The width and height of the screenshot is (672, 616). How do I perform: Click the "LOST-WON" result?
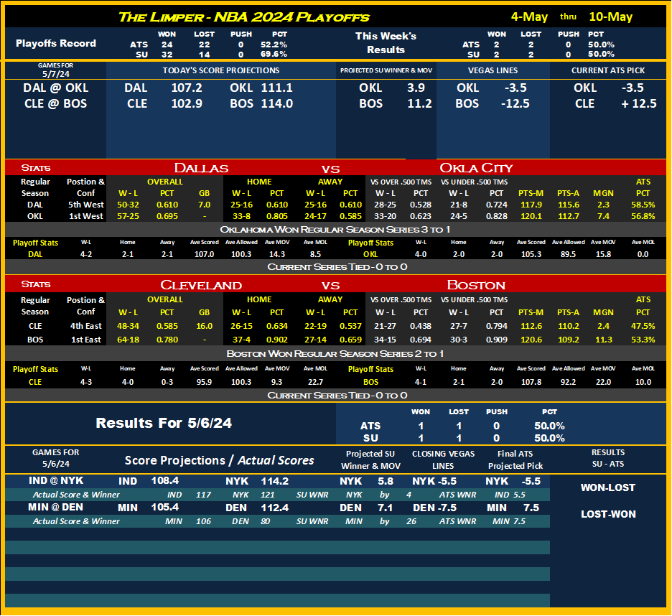click(x=608, y=514)
